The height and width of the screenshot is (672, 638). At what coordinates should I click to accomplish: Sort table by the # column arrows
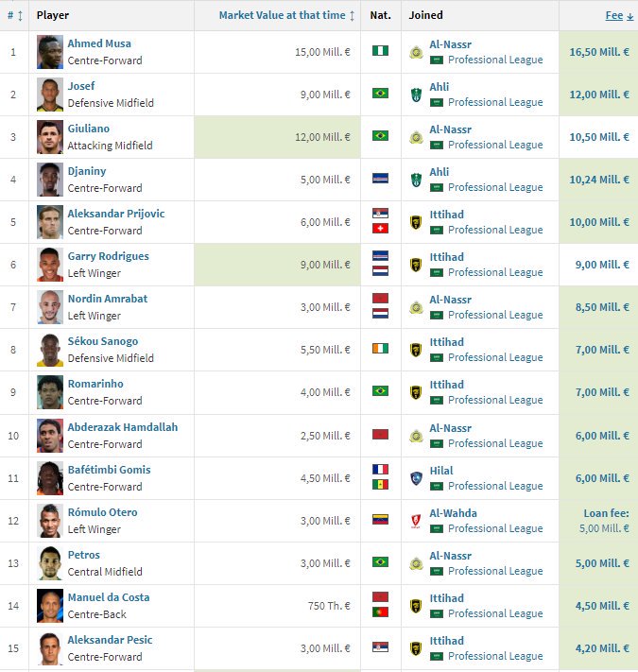[x=14, y=15]
